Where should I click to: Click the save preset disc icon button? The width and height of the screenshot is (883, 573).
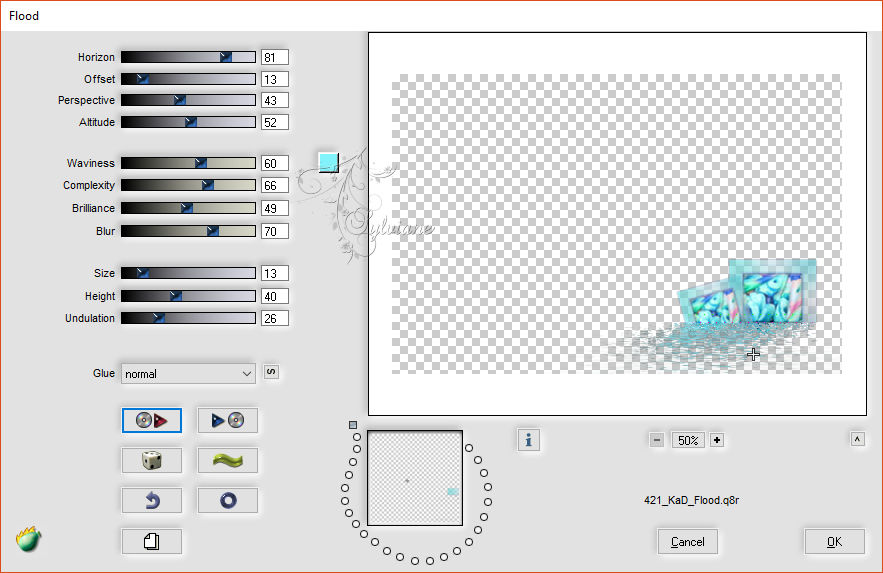pyautogui.click(x=228, y=420)
